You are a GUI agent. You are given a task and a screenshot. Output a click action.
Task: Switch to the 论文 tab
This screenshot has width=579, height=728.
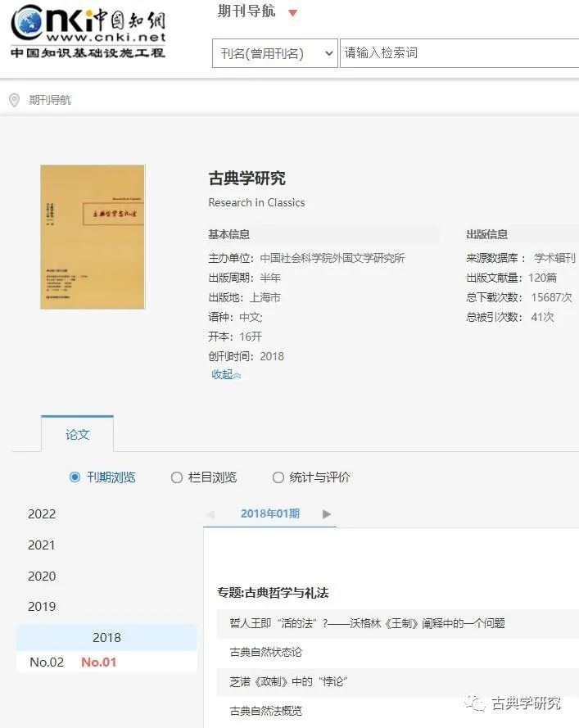click(x=78, y=435)
